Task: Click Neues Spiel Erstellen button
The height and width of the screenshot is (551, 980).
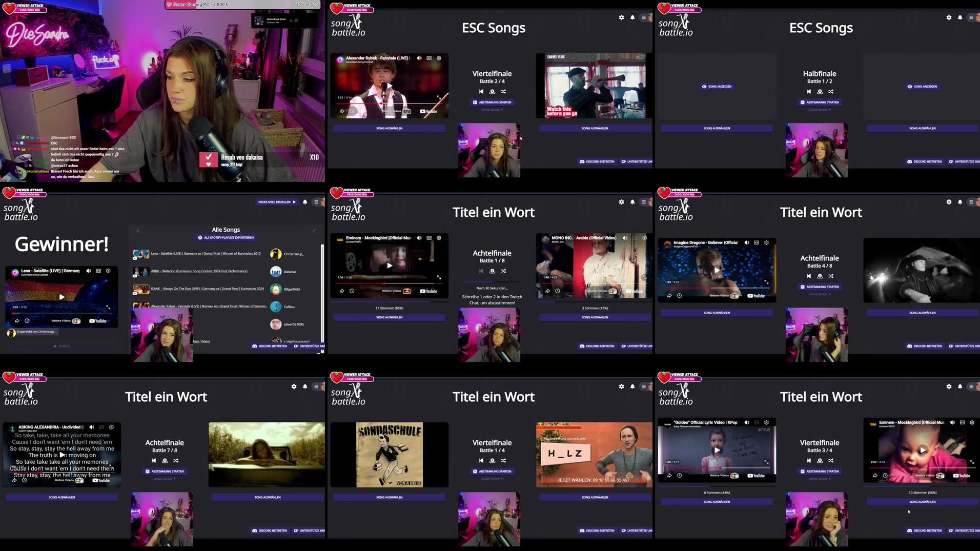Action: pyautogui.click(x=277, y=202)
